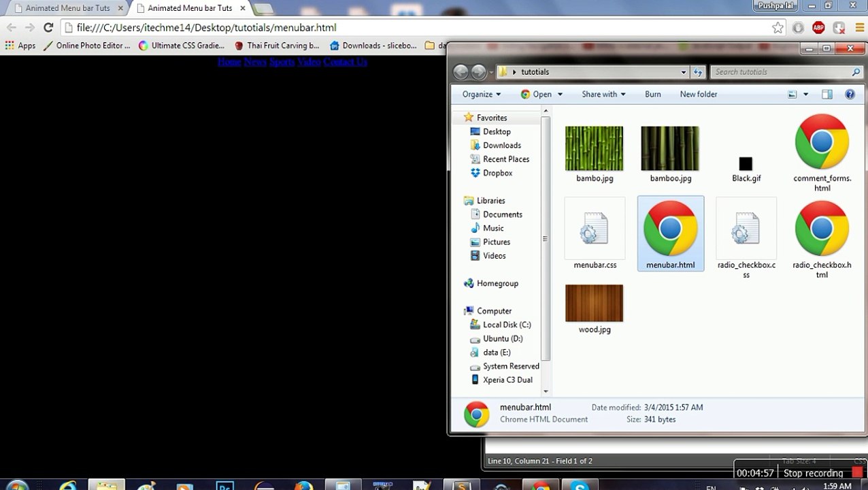The width and height of the screenshot is (868, 490).
Task: Click the Home link on page
Action: pyautogui.click(x=229, y=62)
